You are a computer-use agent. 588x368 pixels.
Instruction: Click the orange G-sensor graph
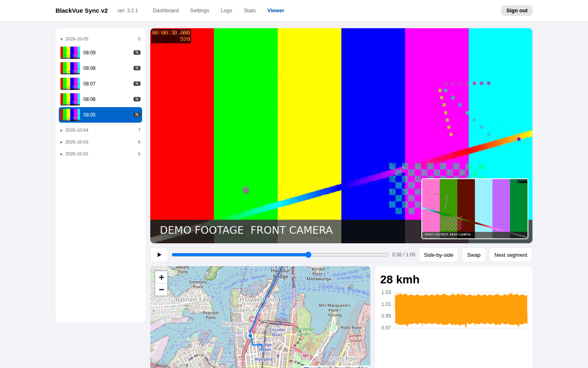point(461,310)
